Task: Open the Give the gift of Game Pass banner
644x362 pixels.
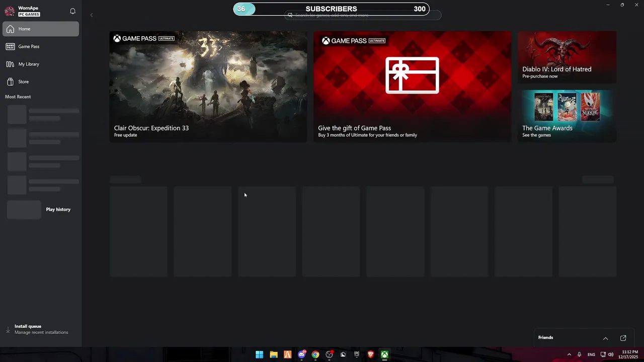Action: [412, 86]
